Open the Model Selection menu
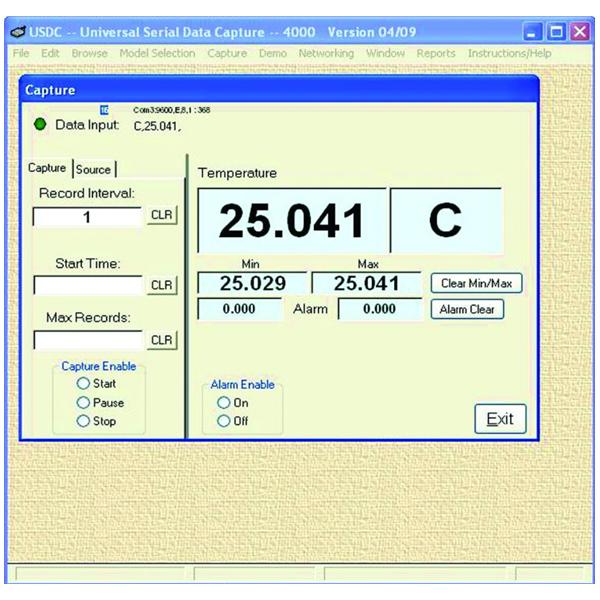 click(157, 53)
